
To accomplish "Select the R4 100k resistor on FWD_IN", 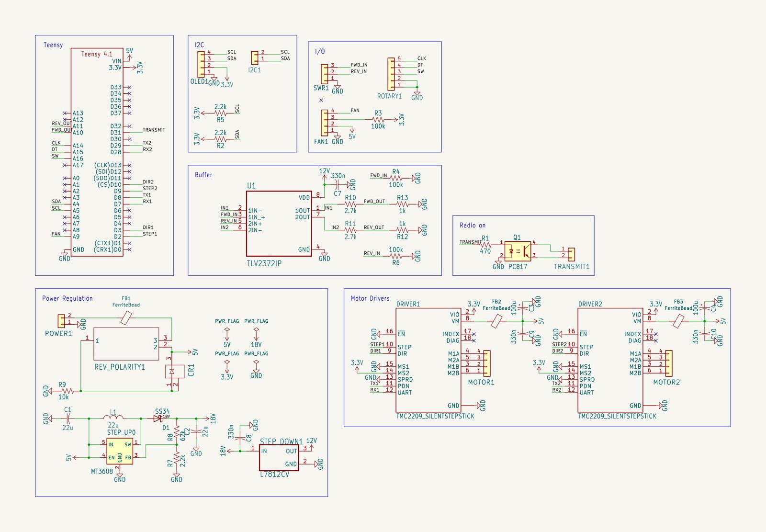I will click(x=395, y=178).
